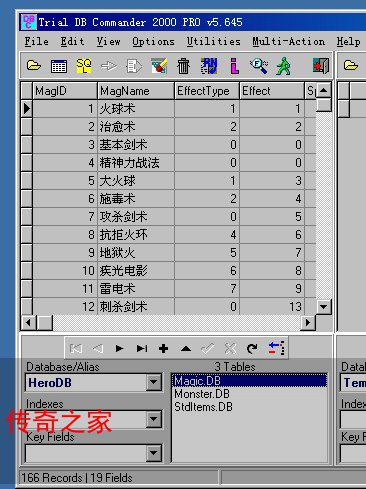This screenshot has height=489, width=366.
Task: Jump to last record in navigator
Action: [x=142, y=349]
